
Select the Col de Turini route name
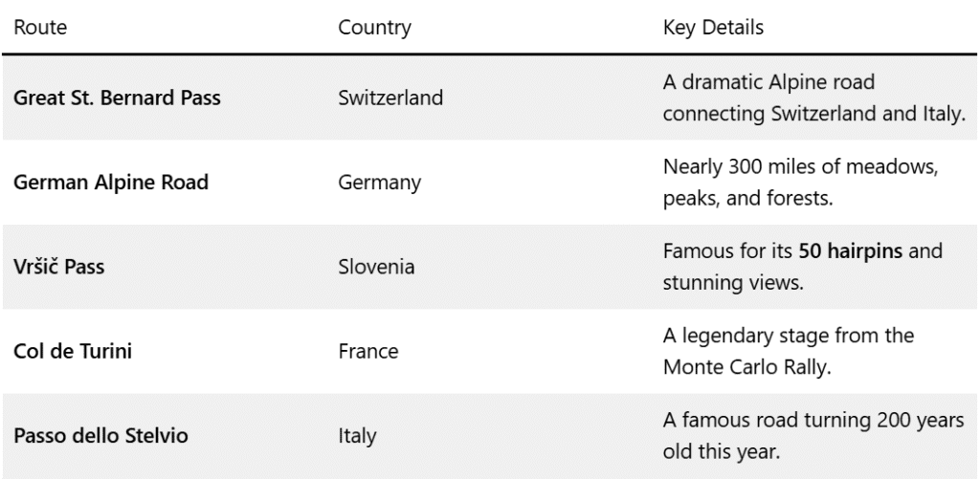click(x=73, y=351)
